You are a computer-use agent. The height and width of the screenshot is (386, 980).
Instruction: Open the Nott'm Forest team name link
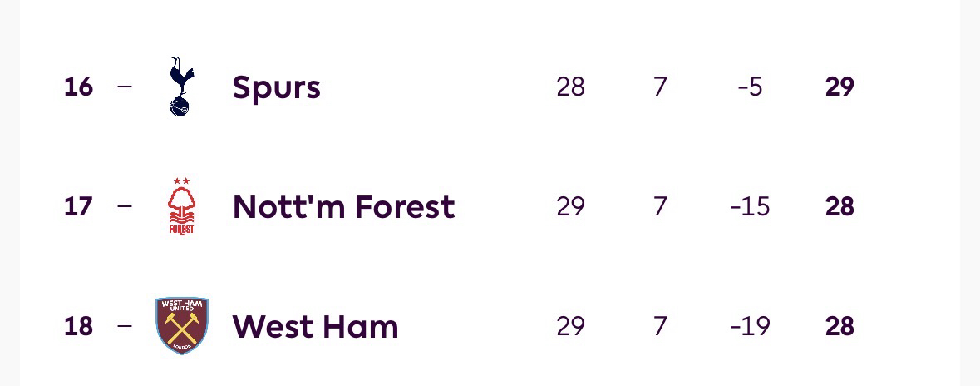343,206
